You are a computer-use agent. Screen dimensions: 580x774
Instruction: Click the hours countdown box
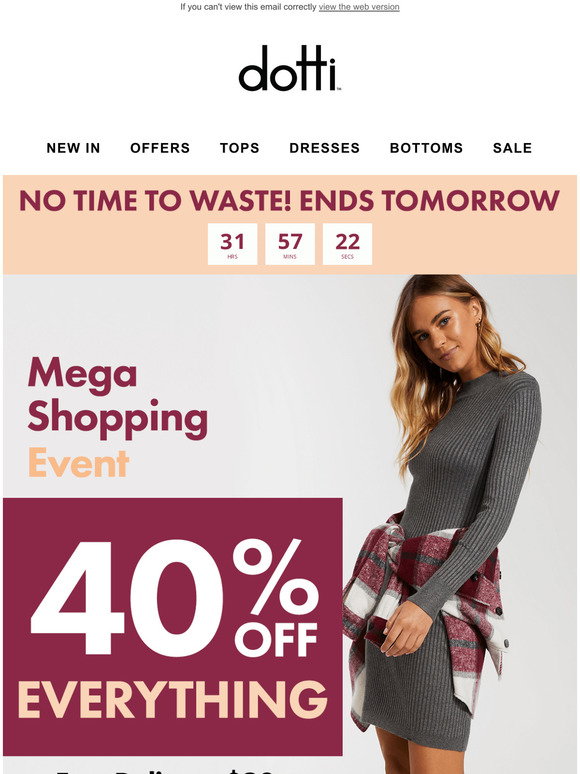pyautogui.click(x=232, y=244)
